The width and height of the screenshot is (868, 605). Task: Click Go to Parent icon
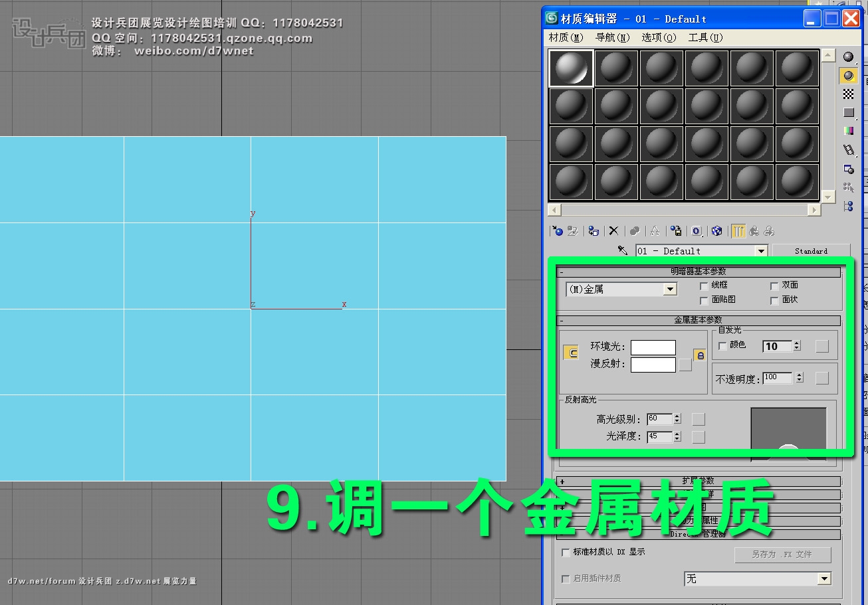click(x=754, y=231)
